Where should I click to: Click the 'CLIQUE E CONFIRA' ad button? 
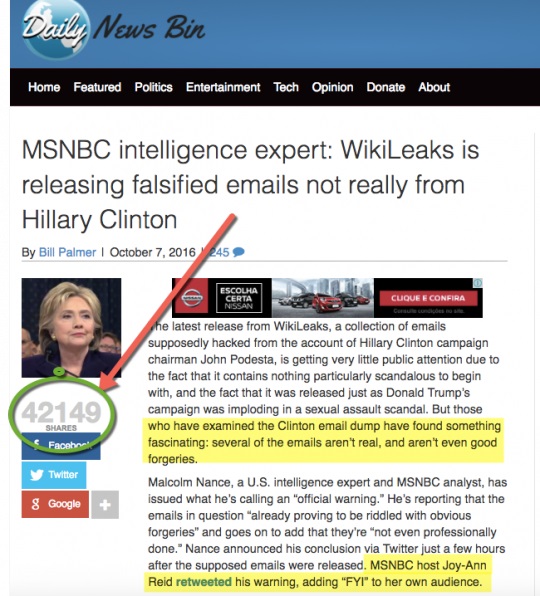(x=428, y=298)
